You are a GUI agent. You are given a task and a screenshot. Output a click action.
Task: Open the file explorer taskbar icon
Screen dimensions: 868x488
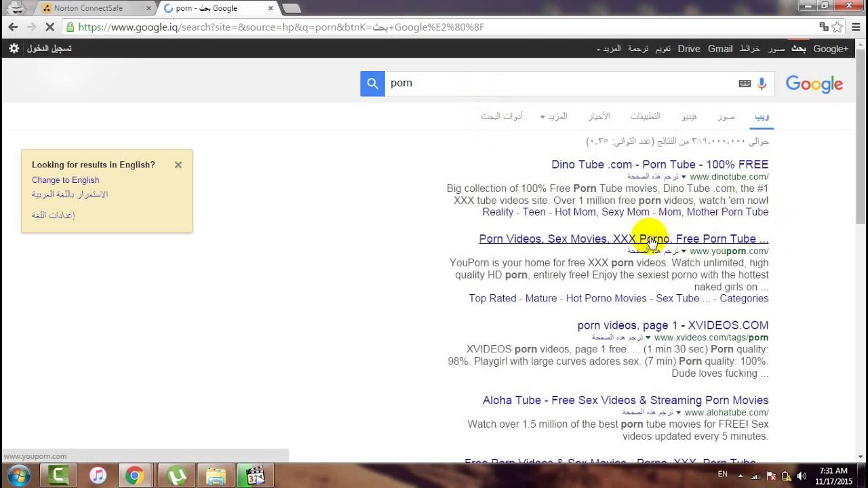[216, 475]
